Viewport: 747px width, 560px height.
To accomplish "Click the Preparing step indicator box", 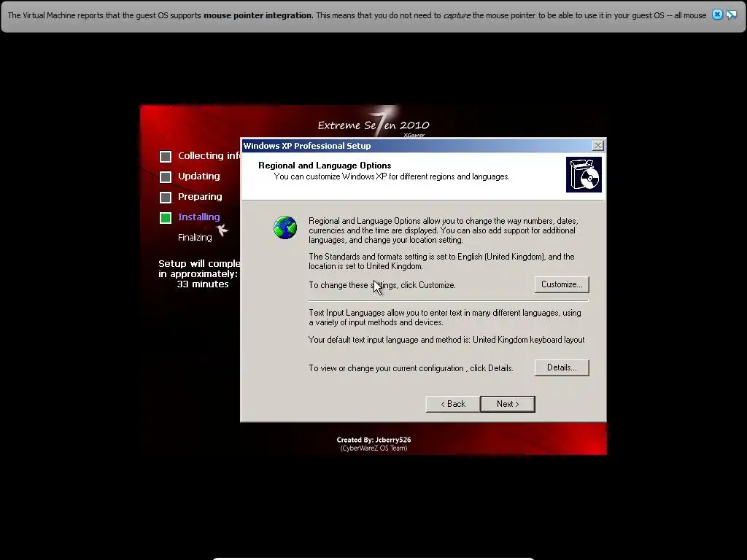I will pos(166,198).
